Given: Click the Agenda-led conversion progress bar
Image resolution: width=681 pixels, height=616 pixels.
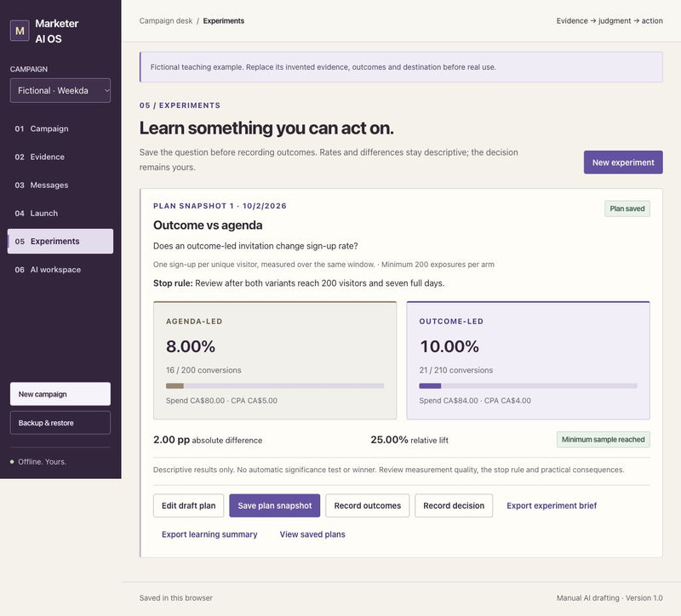Looking at the screenshot, I should (x=275, y=386).
